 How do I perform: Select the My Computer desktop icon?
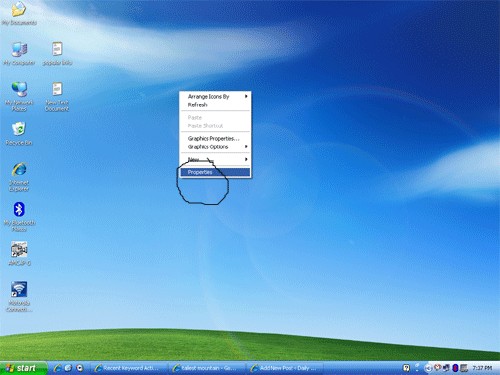pos(19,53)
